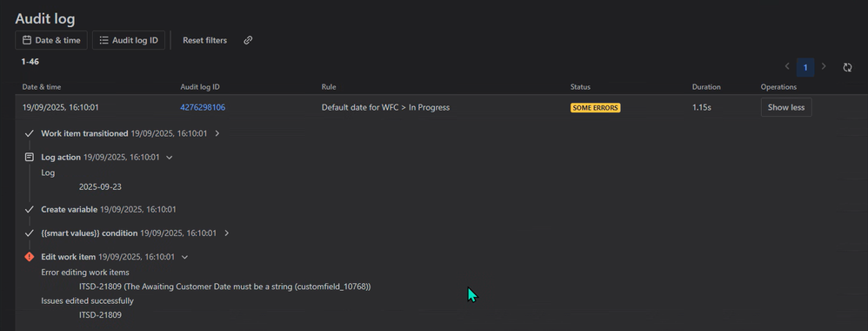Click the logged value 2025-09-23
Image resolution: width=868 pixels, height=331 pixels.
pyautogui.click(x=100, y=187)
